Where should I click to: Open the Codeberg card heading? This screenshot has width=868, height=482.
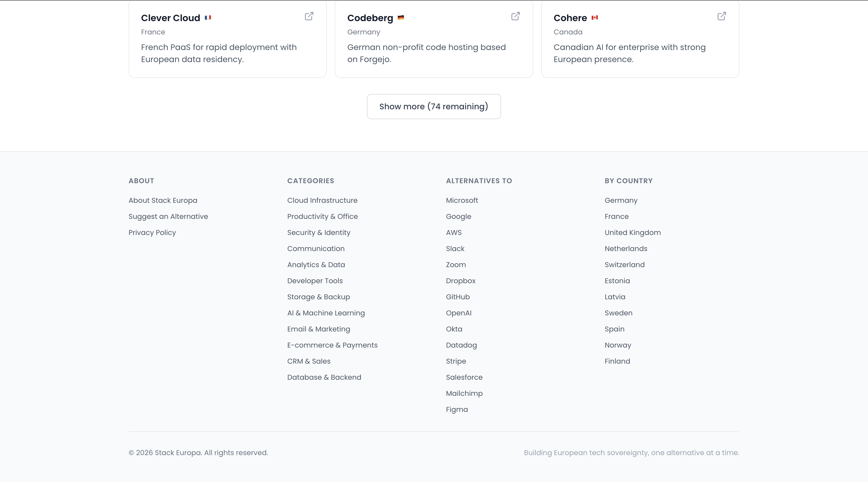click(x=370, y=18)
